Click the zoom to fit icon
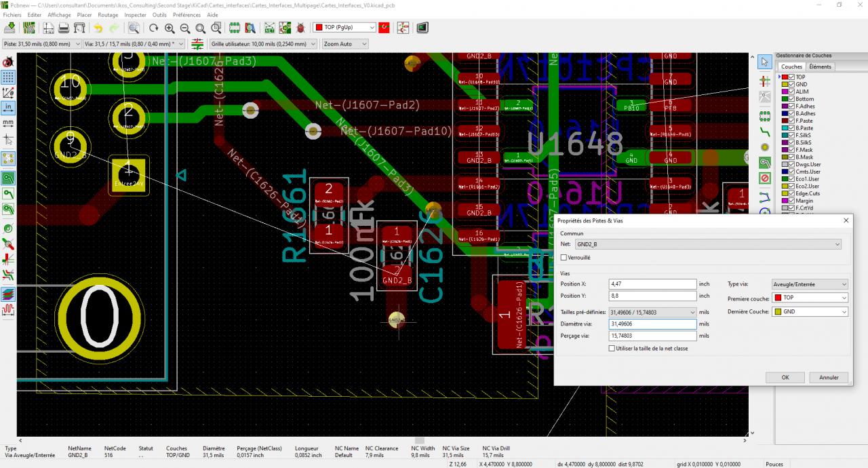 tap(201, 28)
